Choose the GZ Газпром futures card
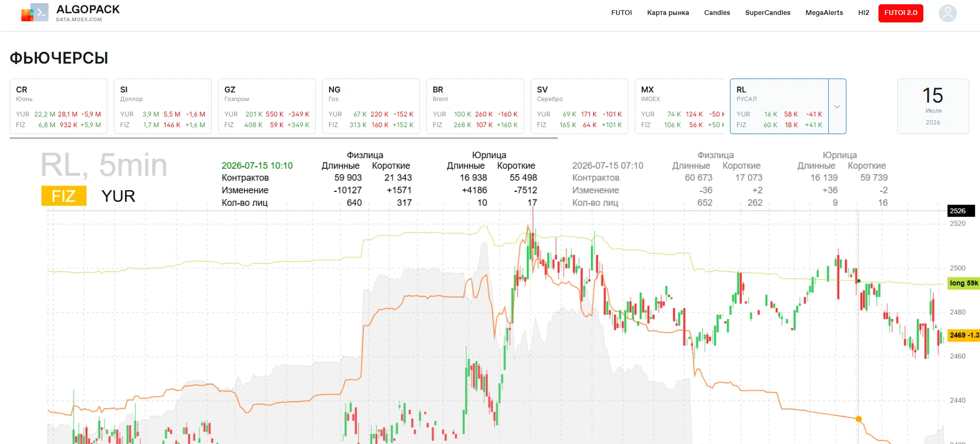 point(267,106)
